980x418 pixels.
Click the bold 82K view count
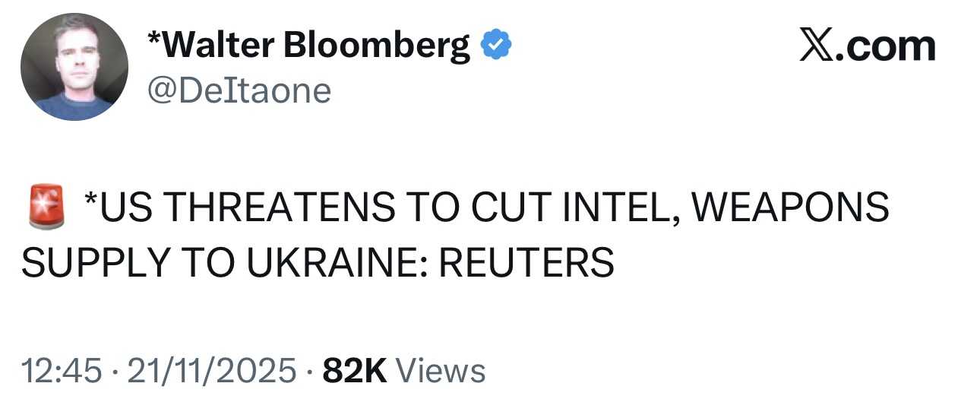click(355, 371)
